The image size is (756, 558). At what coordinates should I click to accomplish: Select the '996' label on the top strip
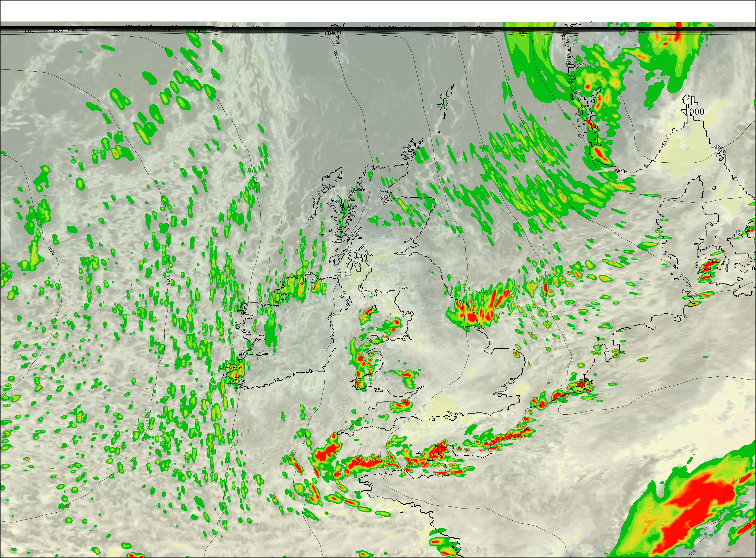(168, 30)
